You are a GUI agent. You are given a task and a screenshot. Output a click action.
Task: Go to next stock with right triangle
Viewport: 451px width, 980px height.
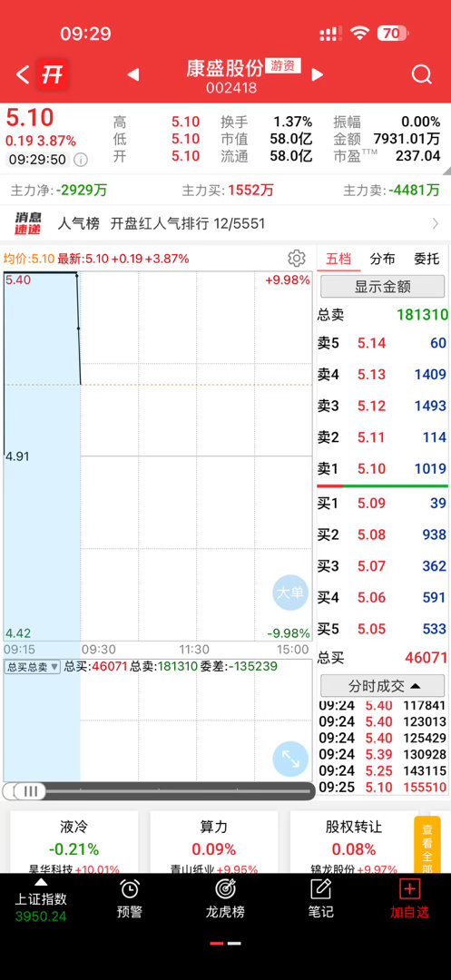pyautogui.click(x=318, y=75)
